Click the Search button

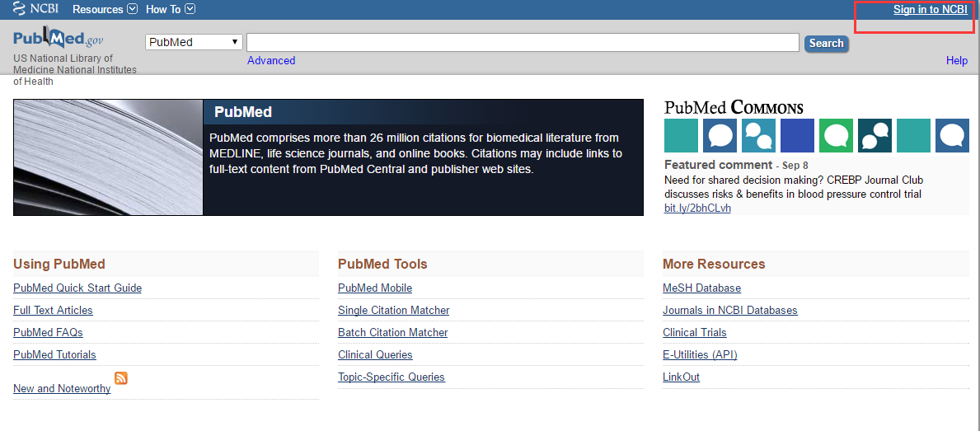click(826, 43)
